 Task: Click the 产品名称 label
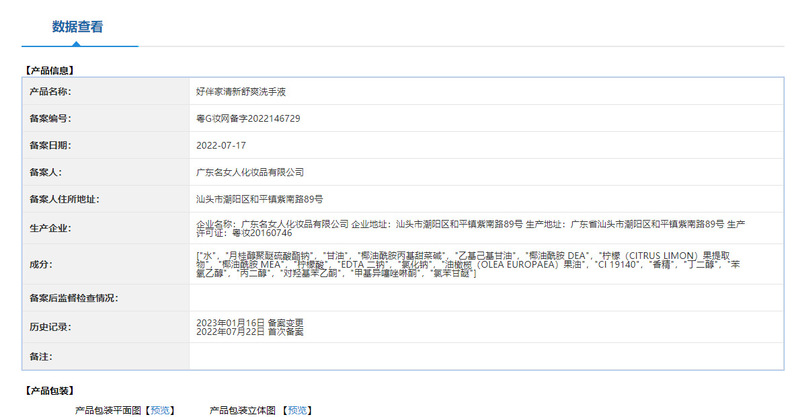click(x=50, y=92)
